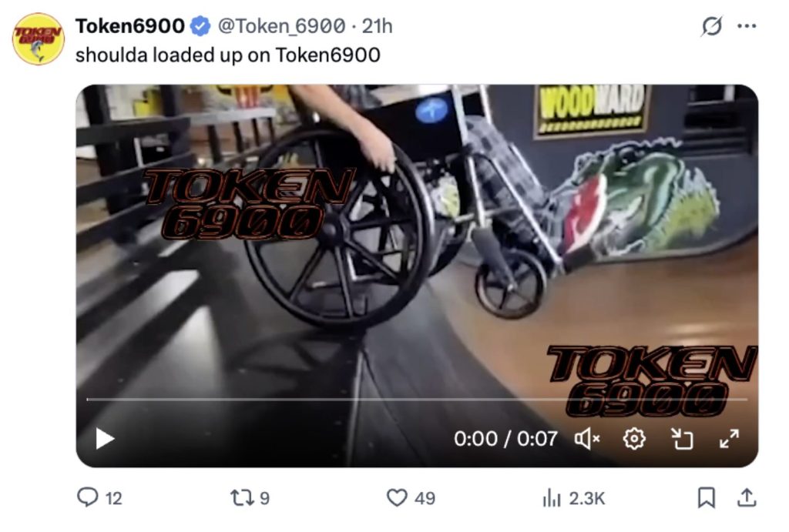Open video settings gear

pyautogui.click(x=634, y=439)
